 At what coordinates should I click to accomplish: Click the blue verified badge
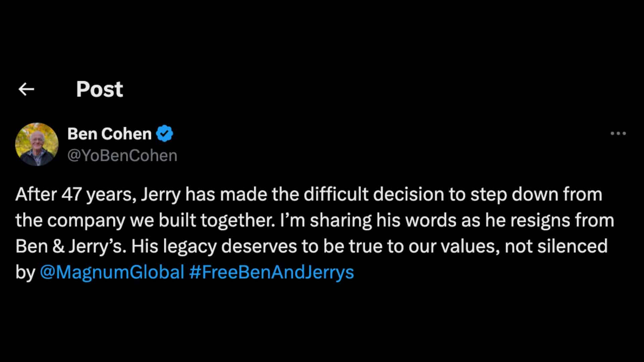(x=165, y=134)
